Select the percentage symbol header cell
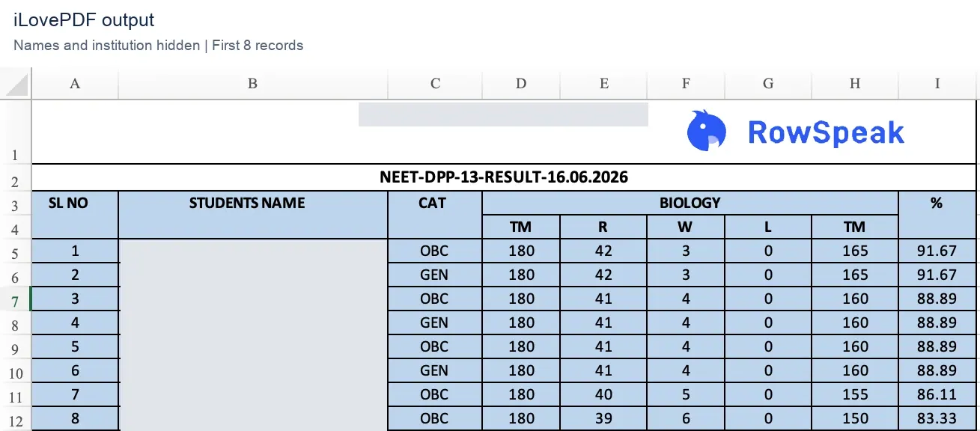The image size is (980, 431). pyautogui.click(x=937, y=215)
